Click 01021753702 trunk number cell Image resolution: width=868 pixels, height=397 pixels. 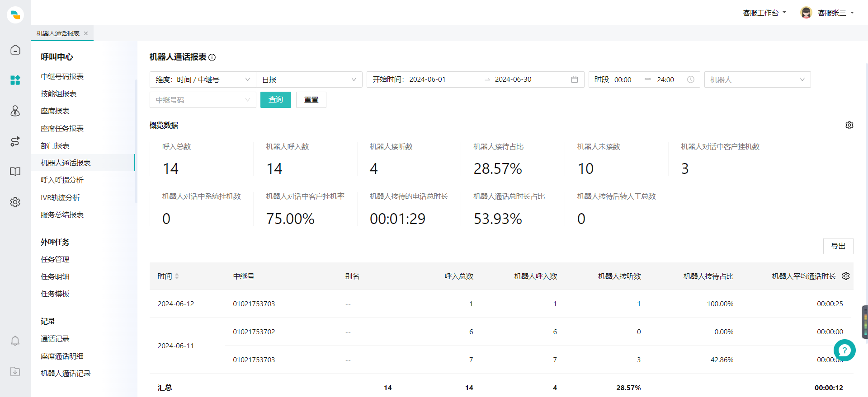254,332
